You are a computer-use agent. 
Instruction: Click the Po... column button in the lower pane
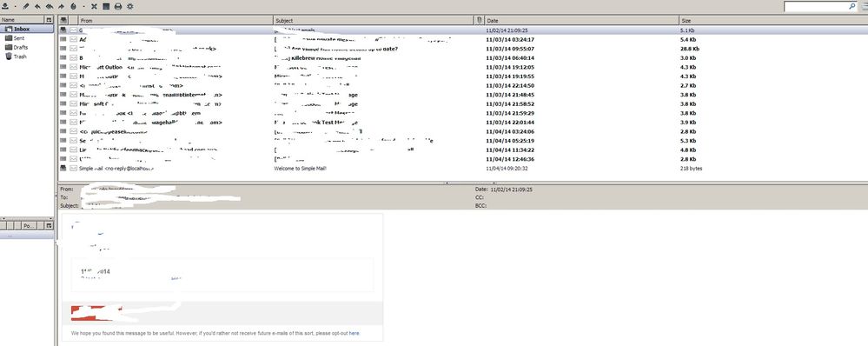coord(30,226)
